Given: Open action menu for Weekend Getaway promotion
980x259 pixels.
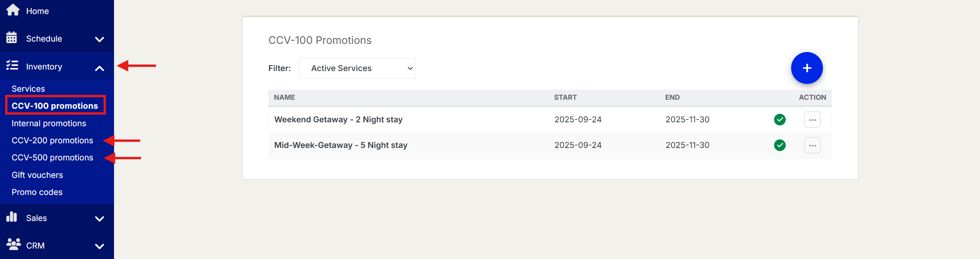Looking at the screenshot, I should [x=812, y=120].
